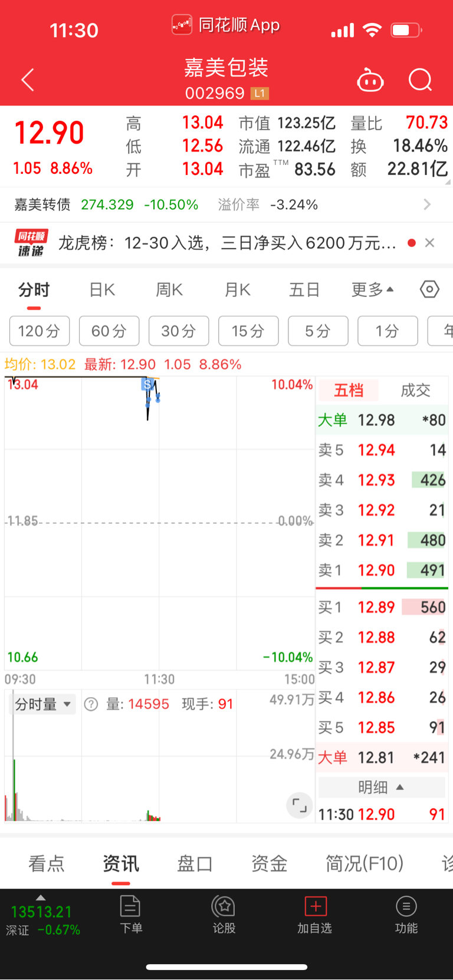This screenshot has height=980, width=453.
Task: Select the 成交 trades tab
Action: click(415, 390)
